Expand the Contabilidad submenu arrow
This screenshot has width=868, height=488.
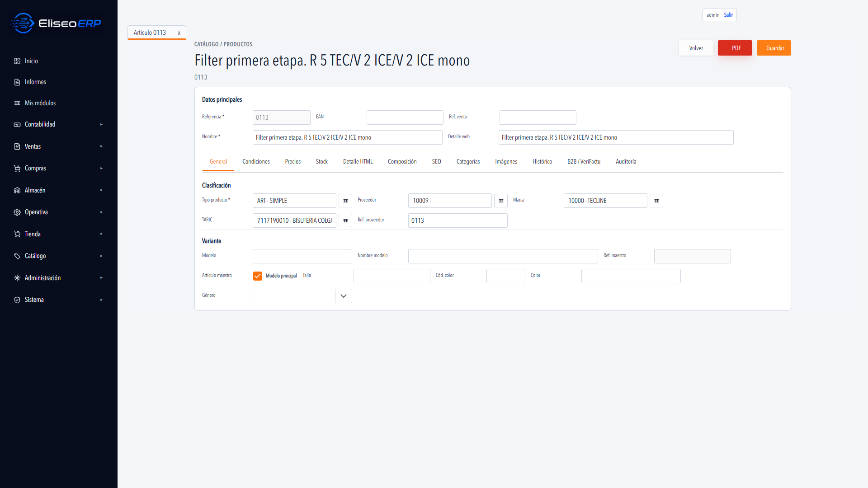tap(101, 124)
